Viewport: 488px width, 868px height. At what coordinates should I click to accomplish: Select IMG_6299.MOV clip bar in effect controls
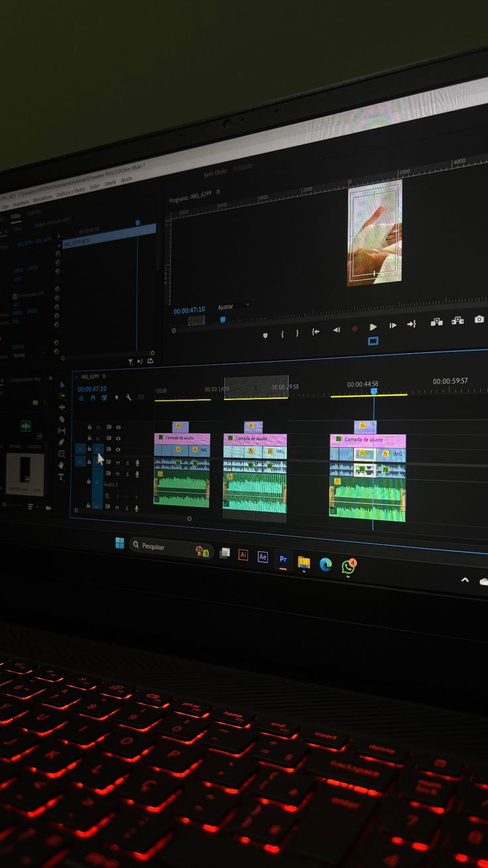coord(109,236)
